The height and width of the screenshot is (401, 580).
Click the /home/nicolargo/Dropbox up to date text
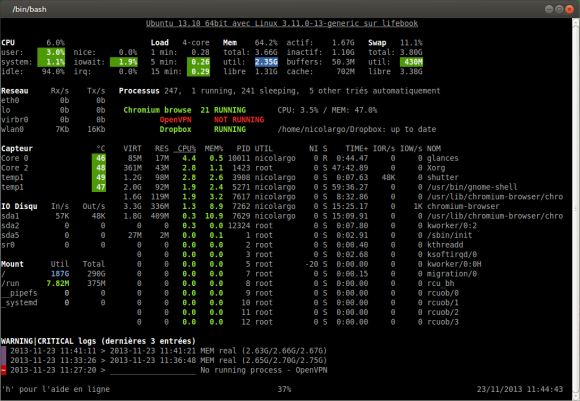357,129
